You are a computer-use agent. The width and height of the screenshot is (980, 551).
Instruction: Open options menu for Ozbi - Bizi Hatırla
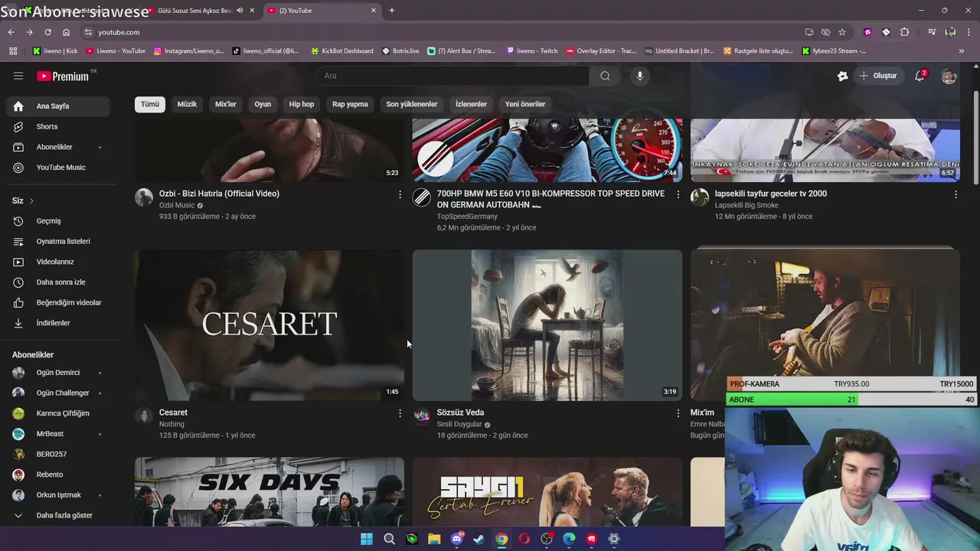tap(400, 194)
